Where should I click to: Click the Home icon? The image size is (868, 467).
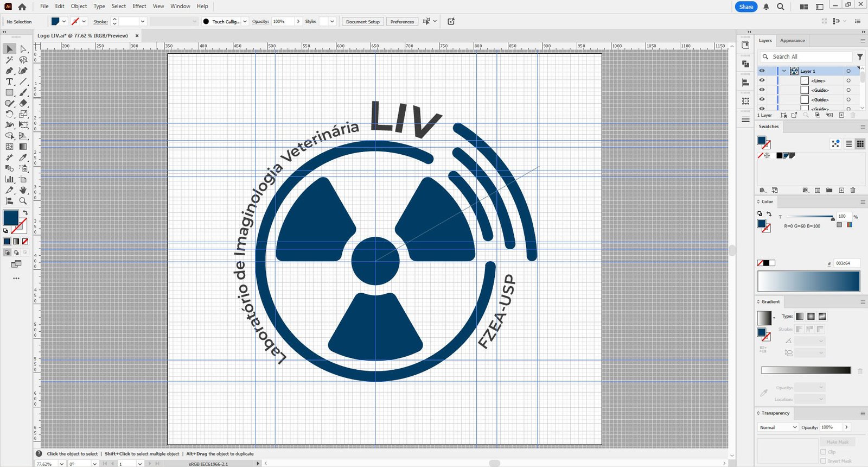tap(22, 7)
